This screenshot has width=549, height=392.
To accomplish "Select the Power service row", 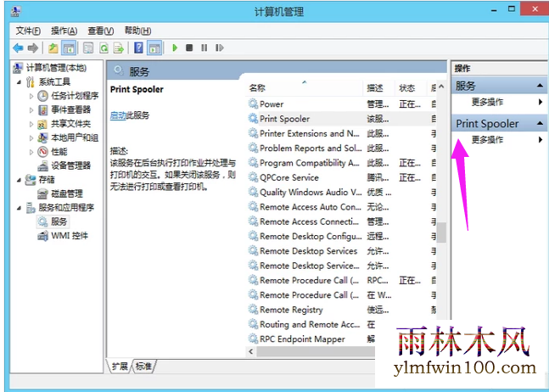I will tap(340, 104).
